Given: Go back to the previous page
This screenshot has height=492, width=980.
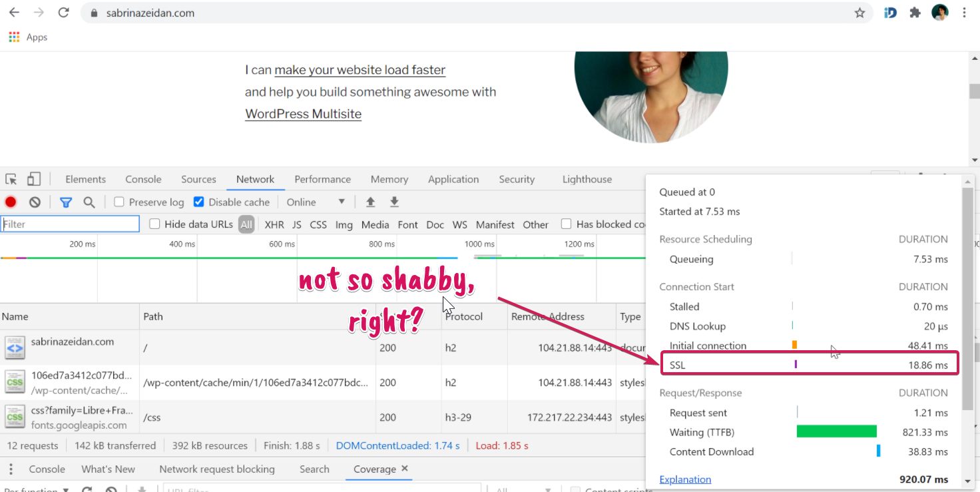Looking at the screenshot, I should [14, 13].
